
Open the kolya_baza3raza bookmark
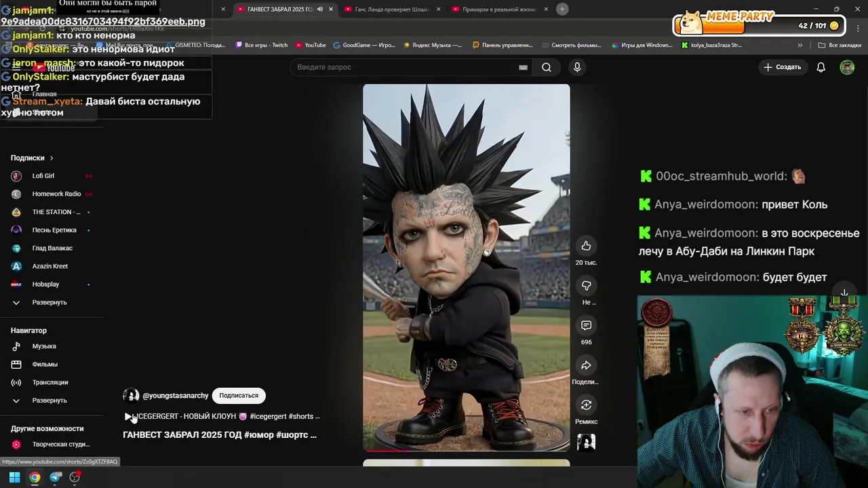(712, 45)
